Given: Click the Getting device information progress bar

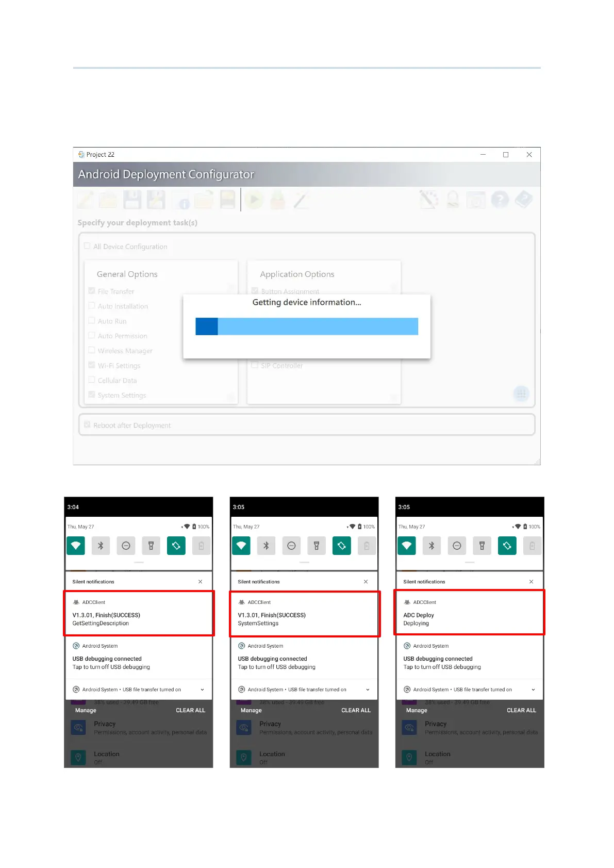Looking at the screenshot, I should pos(307,326).
